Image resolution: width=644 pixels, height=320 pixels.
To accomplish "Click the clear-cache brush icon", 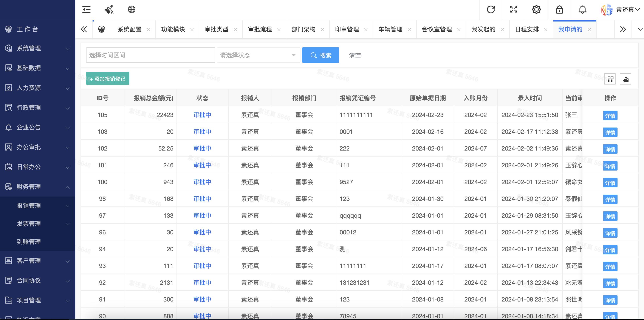I will coord(109,9).
